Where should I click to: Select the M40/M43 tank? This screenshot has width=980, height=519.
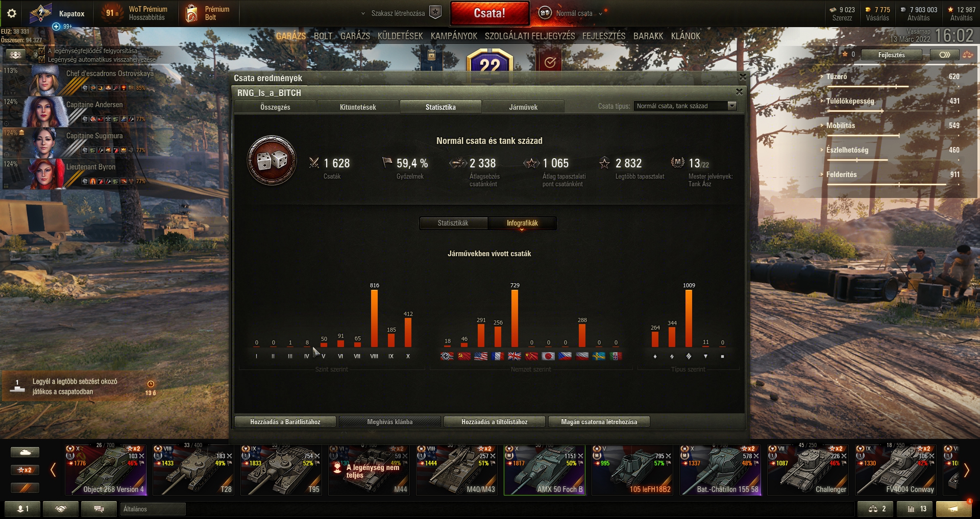click(x=457, y=469)
